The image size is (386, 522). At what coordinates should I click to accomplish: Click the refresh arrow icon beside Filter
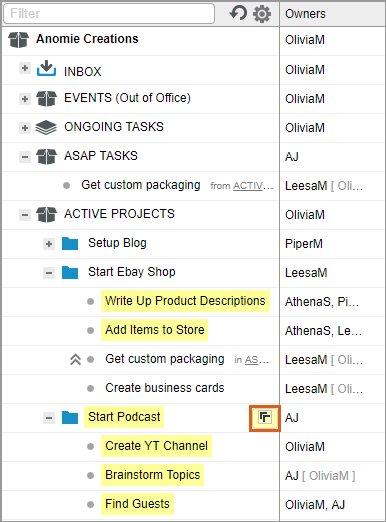pos(238,13)
